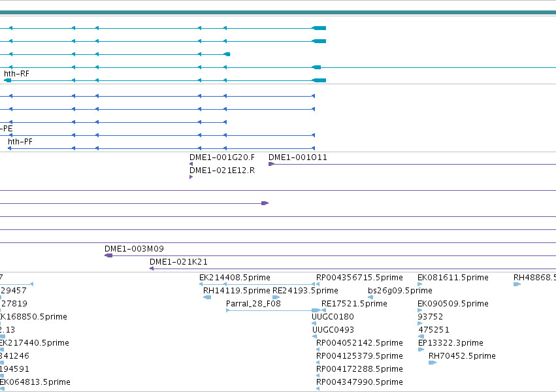This screenshot has height=392, width=556.
Task: Click the EK064813.5prime label
Action: 35,382
